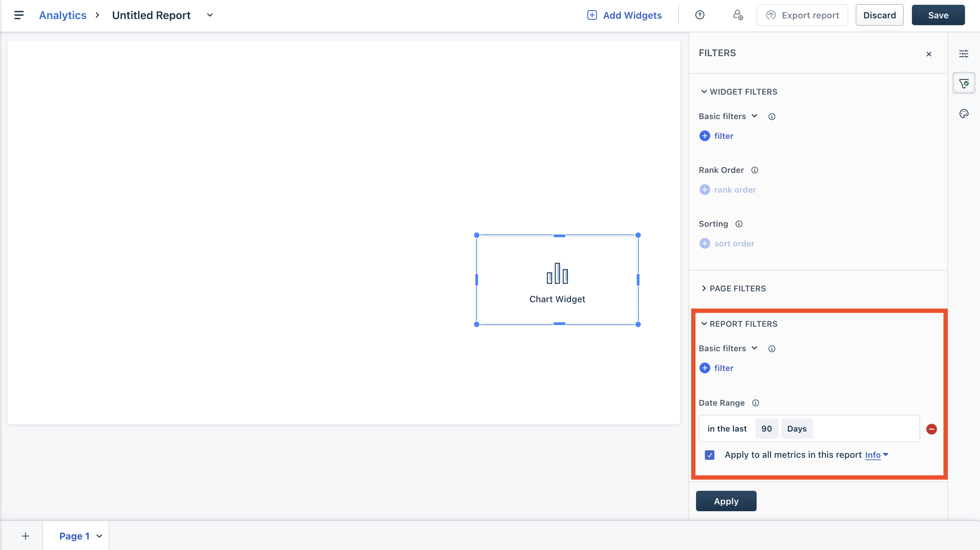Open the theme palette sidebar icon
The image size is (980, 550).
pyautogui.click(x=964, y=113)
